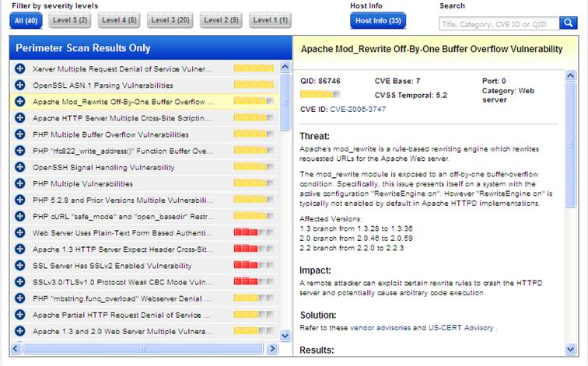Select SSL Server Has SSLv2 Enabled Vulnerability text
This screenshot has height=366, width=588.
pyautogui.click(x=112, y=266)
